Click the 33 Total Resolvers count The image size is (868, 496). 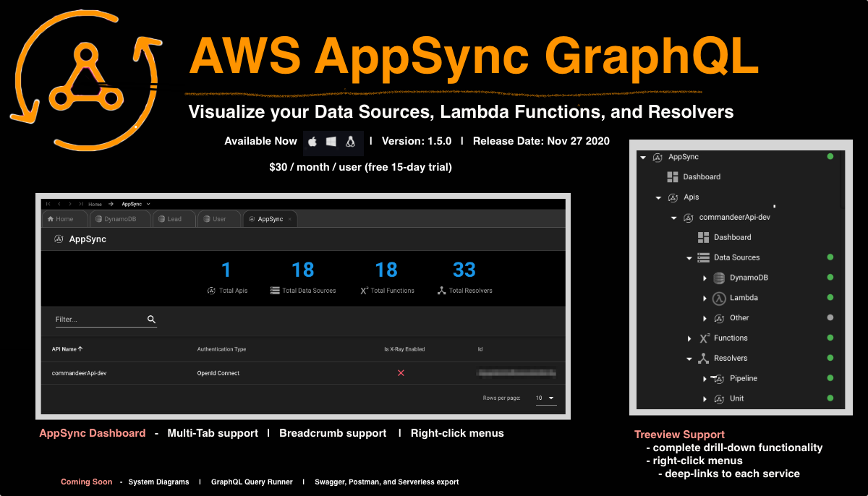464,270
